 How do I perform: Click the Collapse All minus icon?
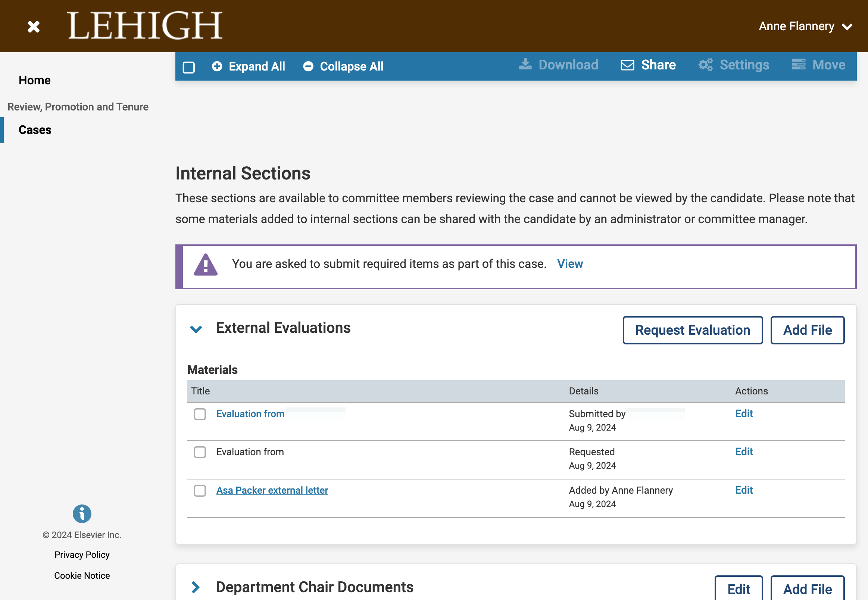point(308,66)
